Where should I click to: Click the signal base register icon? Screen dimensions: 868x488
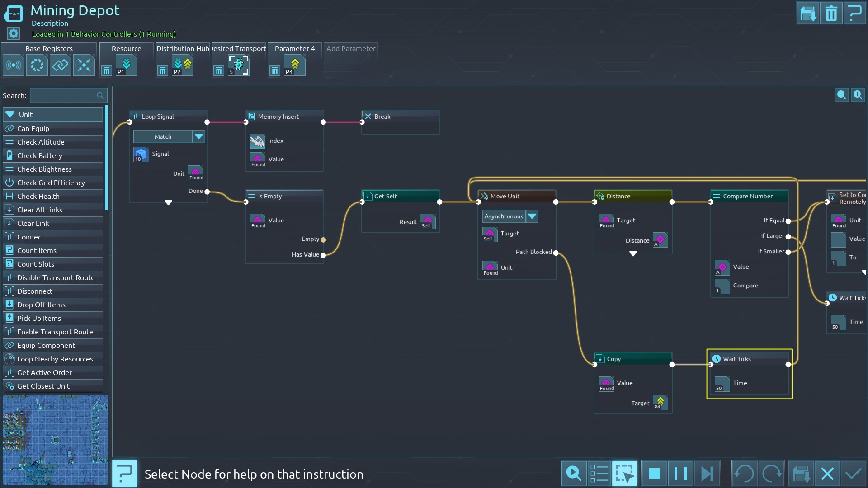coord(14,66)
